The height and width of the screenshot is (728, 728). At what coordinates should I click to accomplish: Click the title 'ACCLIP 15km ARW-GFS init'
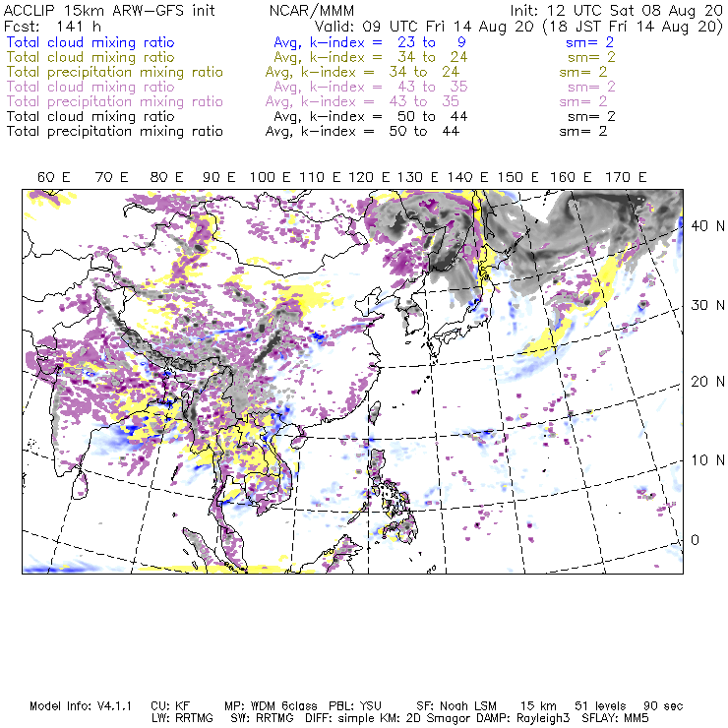pos(109,11)
